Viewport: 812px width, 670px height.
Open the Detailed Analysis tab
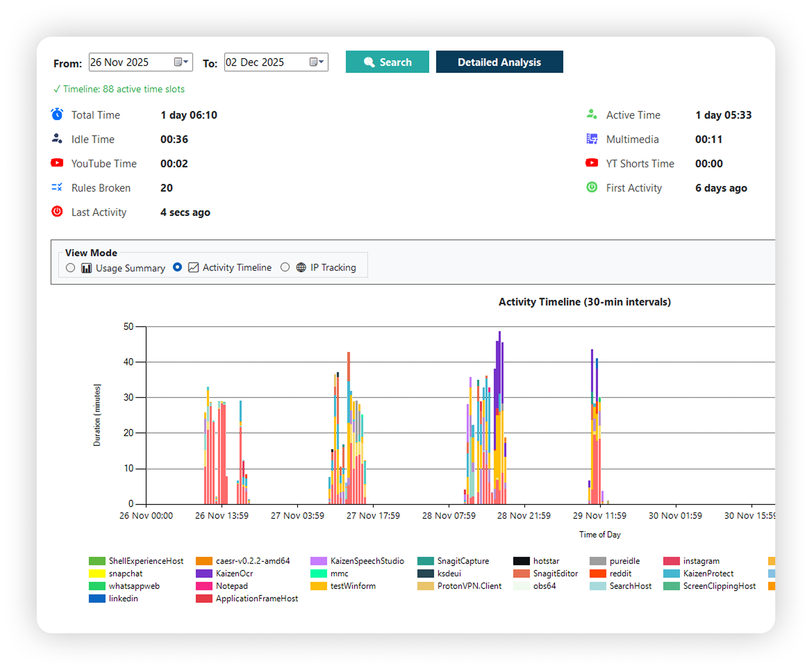[x=499, y=62]
